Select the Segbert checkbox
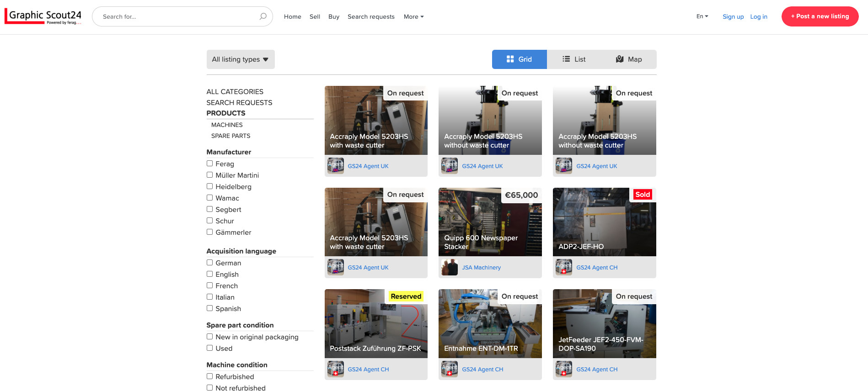The width and height of the screenshot is (868, 391). [209, 209]
